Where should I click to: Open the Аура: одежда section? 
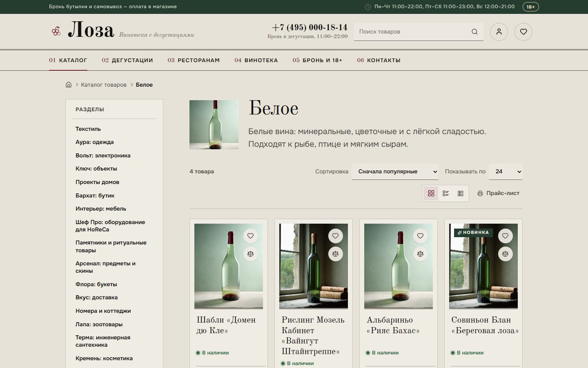pyautogui.click(x=95, y=142)
